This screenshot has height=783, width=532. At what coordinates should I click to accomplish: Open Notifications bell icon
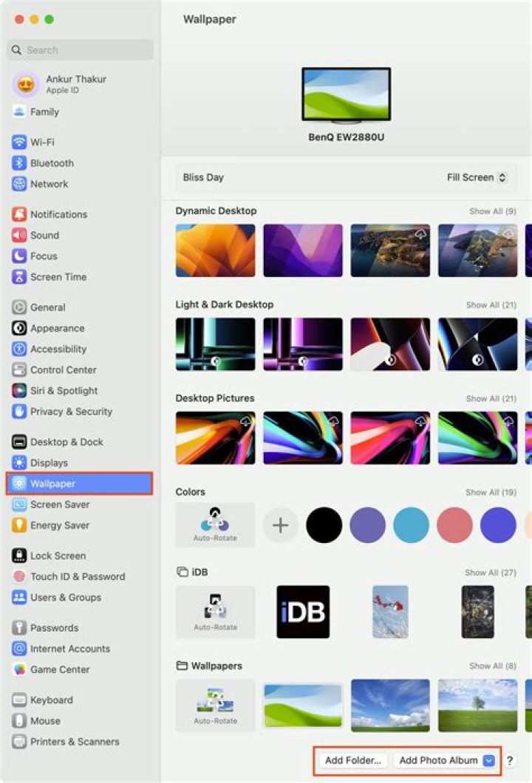(x=19, y=214)
